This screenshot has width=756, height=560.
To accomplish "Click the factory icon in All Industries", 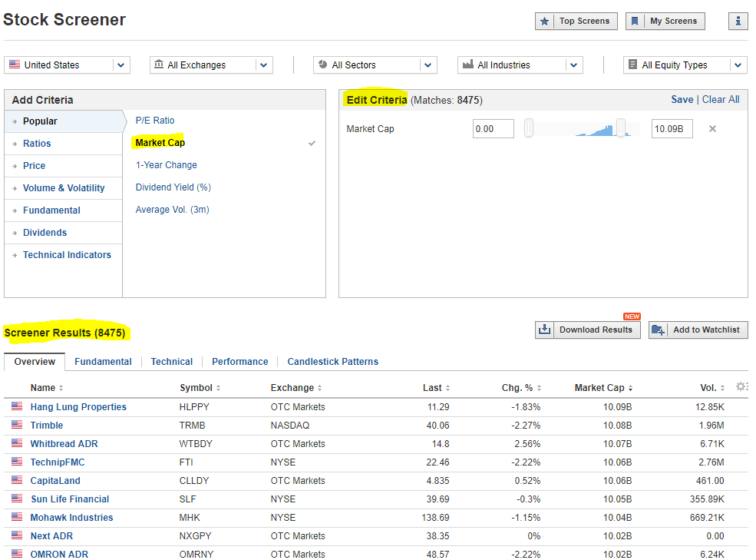I will [467, 65].
